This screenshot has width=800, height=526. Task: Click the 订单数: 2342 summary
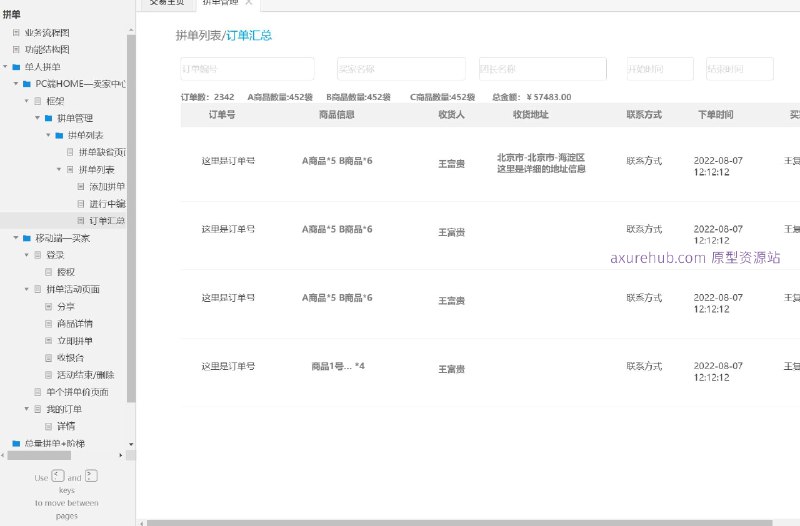(208, 97)
